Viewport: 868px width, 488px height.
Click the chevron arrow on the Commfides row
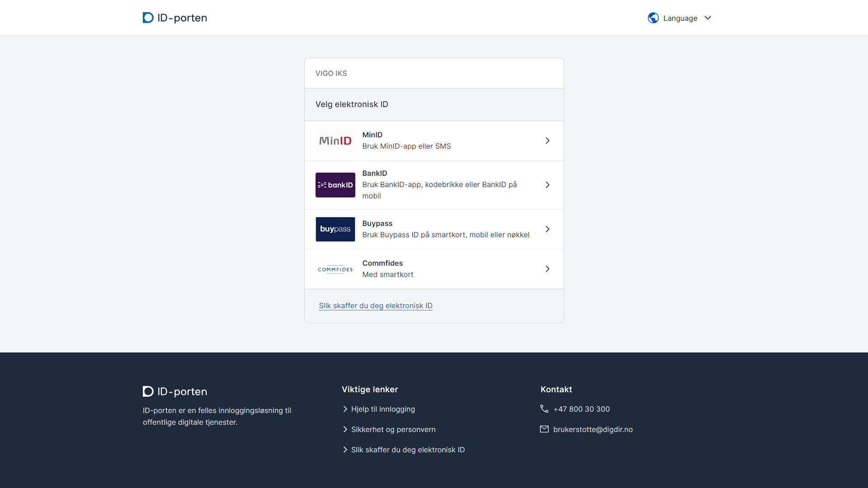(547, 269)
